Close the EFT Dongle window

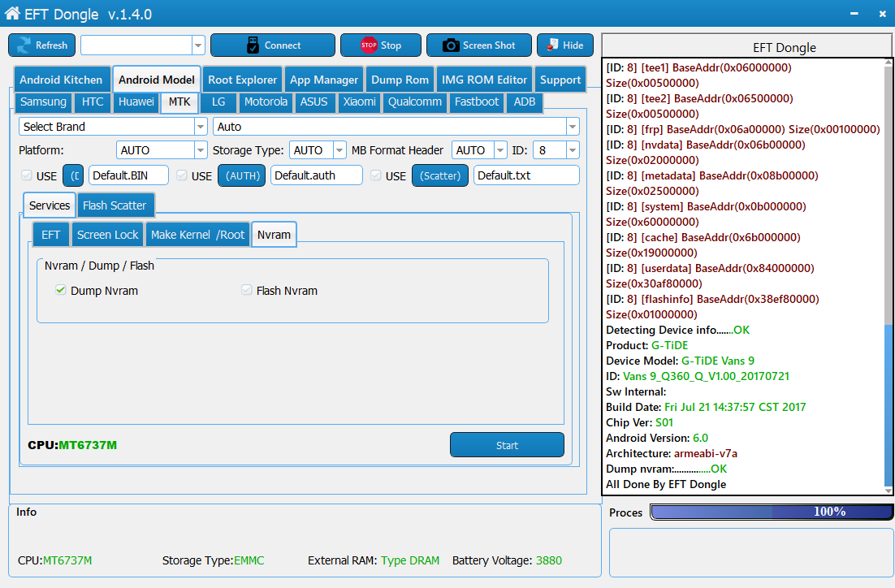point(883,14)
